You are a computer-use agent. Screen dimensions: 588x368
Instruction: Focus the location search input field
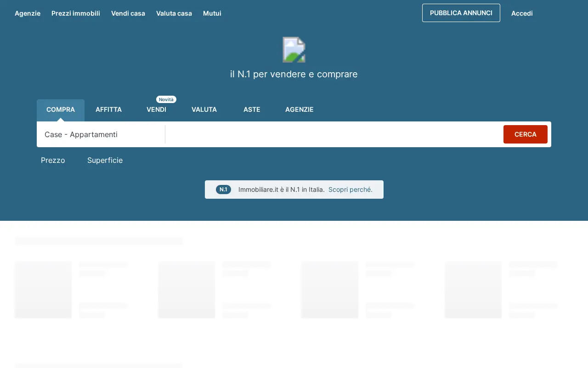click(x=334, y=134)
